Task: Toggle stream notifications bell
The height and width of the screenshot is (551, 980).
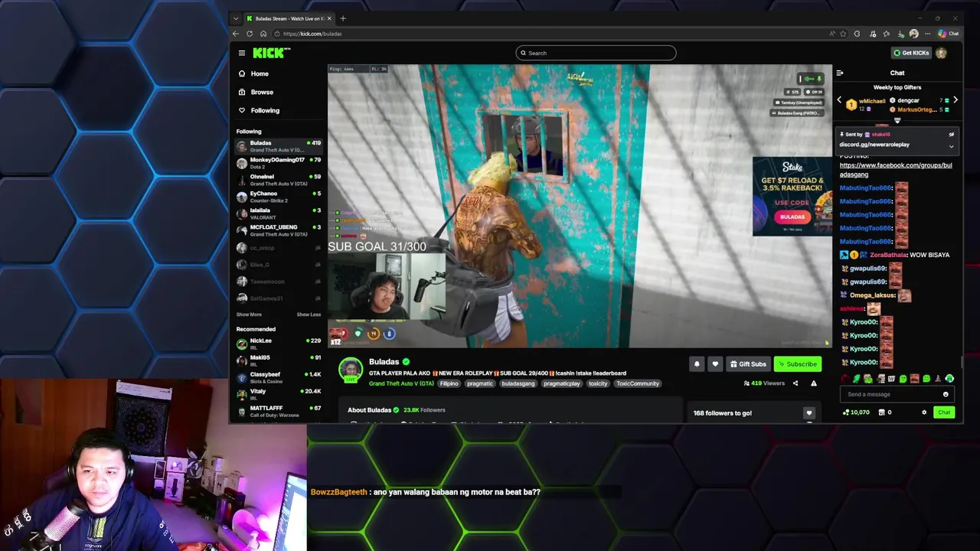Action: click(697, 364)
